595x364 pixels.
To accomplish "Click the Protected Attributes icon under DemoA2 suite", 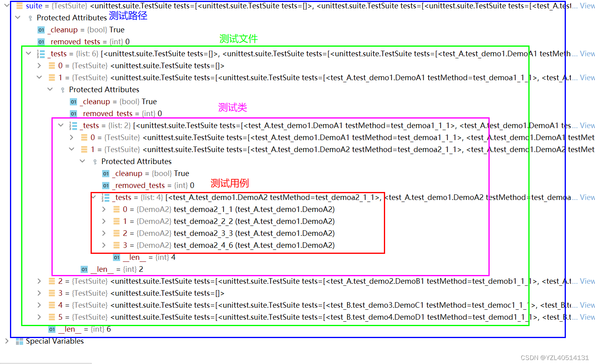I will (x=95, y=162).
